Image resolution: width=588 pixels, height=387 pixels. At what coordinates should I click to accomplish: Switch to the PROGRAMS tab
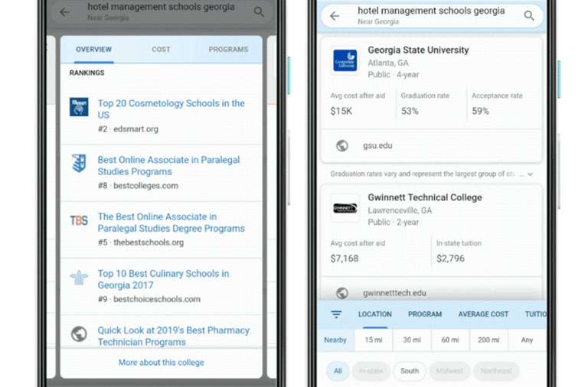coord(228,50)
